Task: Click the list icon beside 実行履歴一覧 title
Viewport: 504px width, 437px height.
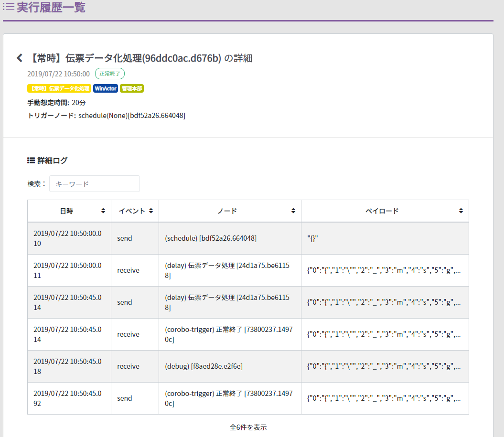Action: click(9, 6)
